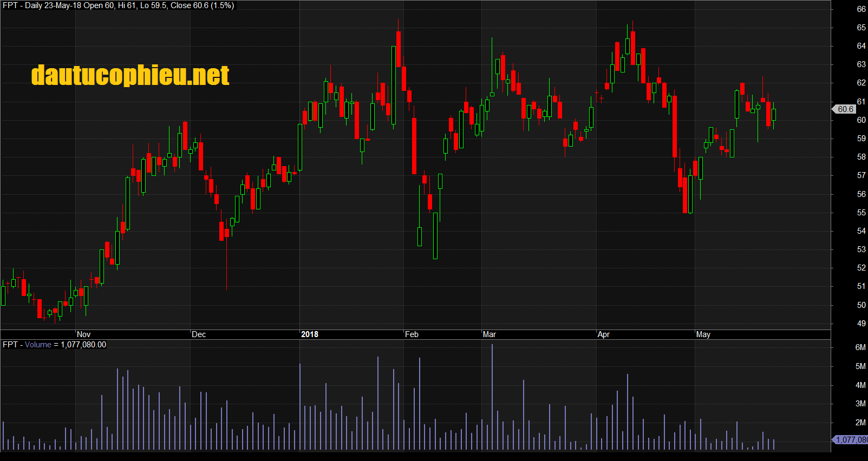
Task: Click the FPT text in the volume pane title
Action: pyautogui.click(x=10, y=345)
